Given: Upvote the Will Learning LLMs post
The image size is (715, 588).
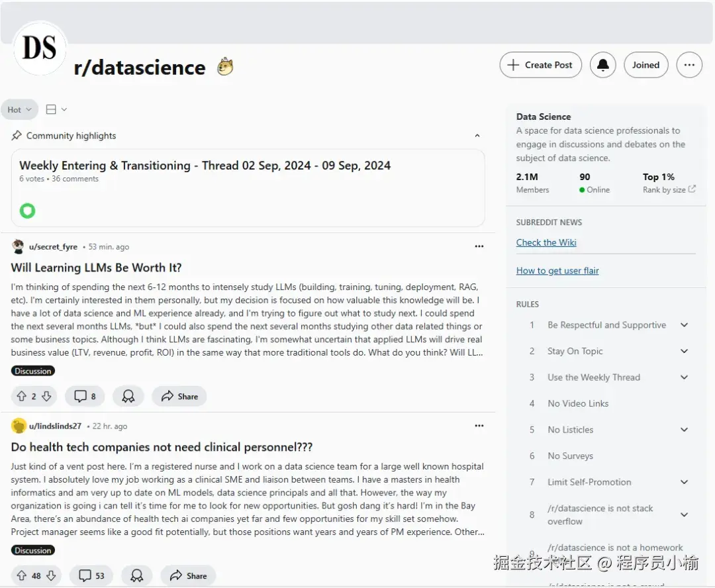Looking at the screenshot, I should tap(21, 396).
